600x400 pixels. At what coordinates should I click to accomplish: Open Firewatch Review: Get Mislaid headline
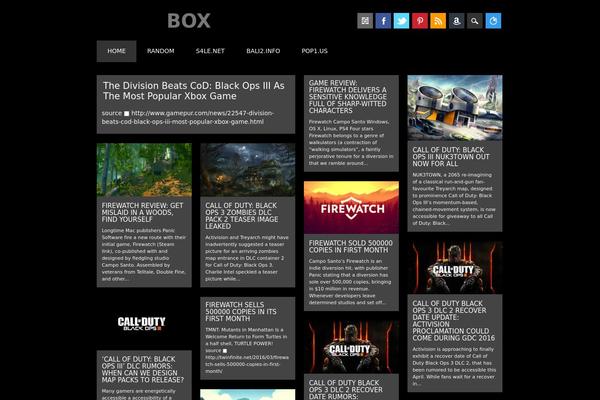pyautogui.click(x=142, y=212)
